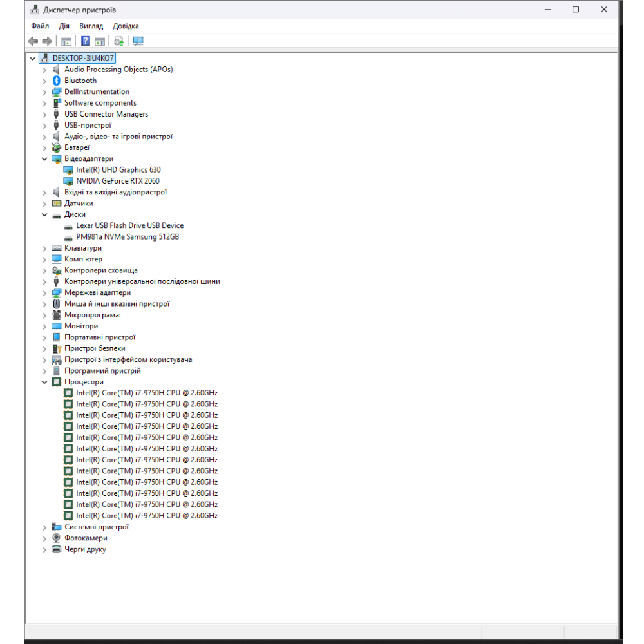Select the first Intel Core i7-9750H processor entry

(x=147, y=393)
